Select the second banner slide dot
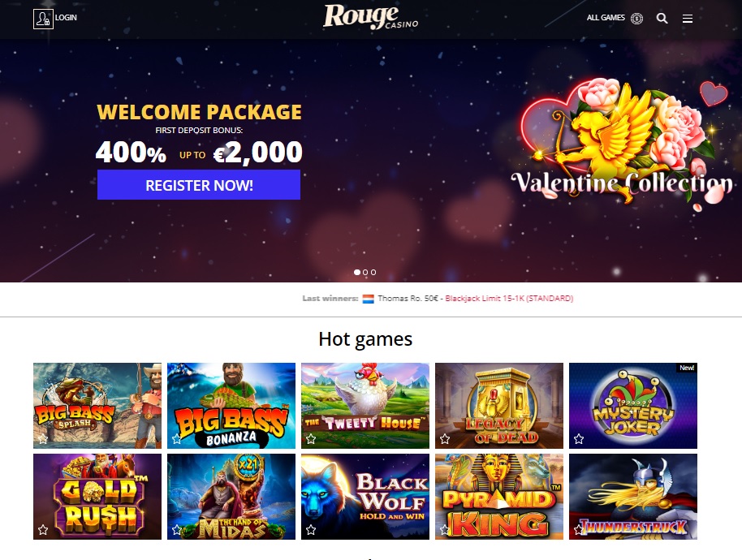The height and width of the screenshot is (560, 742). [365, 273]
